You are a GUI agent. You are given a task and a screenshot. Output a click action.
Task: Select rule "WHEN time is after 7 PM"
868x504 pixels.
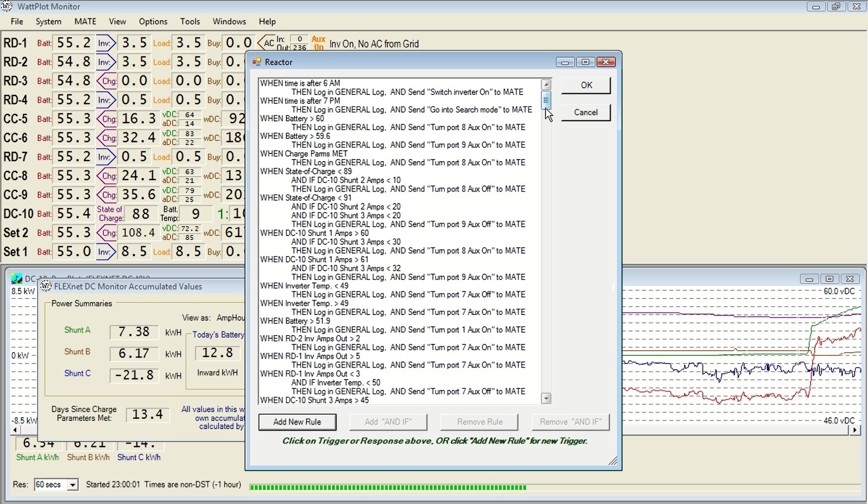coord(300,101)
